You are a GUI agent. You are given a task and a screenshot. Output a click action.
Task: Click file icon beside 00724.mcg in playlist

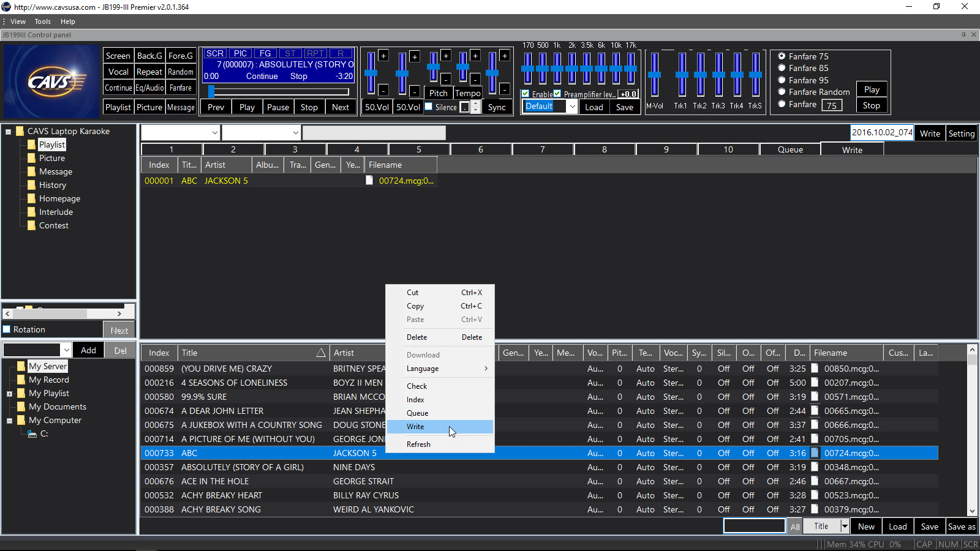369,181
